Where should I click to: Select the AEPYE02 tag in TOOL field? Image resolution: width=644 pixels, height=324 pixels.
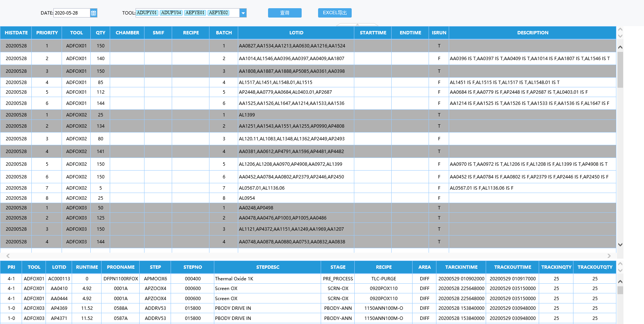click(218, 13)
